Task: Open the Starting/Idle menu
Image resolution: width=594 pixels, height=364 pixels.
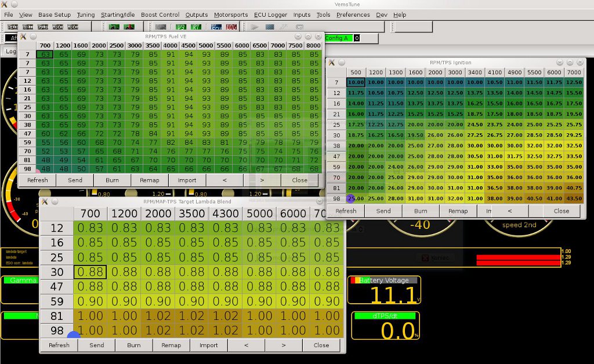Action: (x=117, y=14)
